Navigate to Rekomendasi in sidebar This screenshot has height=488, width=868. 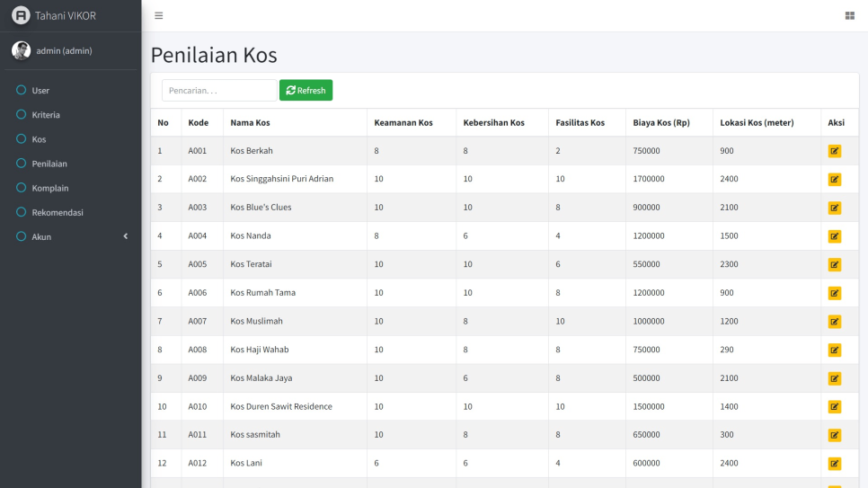(x=57, y=212)
